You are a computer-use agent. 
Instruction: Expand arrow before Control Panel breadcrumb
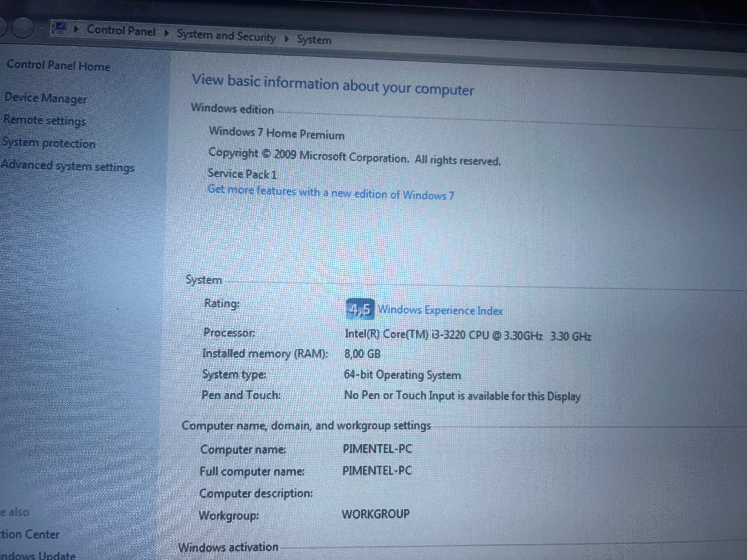click(76, 29)
